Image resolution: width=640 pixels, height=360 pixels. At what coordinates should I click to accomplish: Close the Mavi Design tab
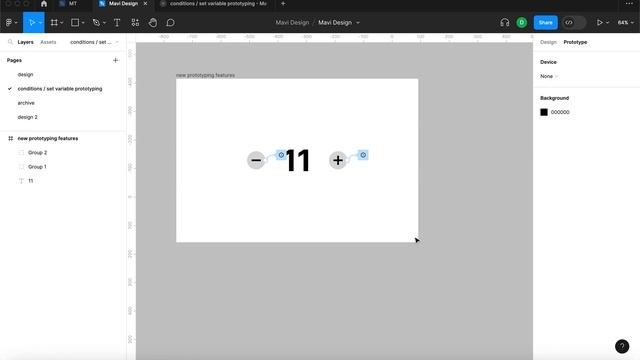[x=145, y=4]
